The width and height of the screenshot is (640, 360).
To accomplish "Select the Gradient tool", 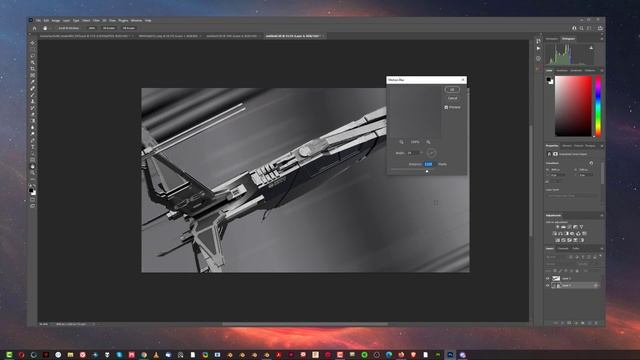I will coord(33,121).
